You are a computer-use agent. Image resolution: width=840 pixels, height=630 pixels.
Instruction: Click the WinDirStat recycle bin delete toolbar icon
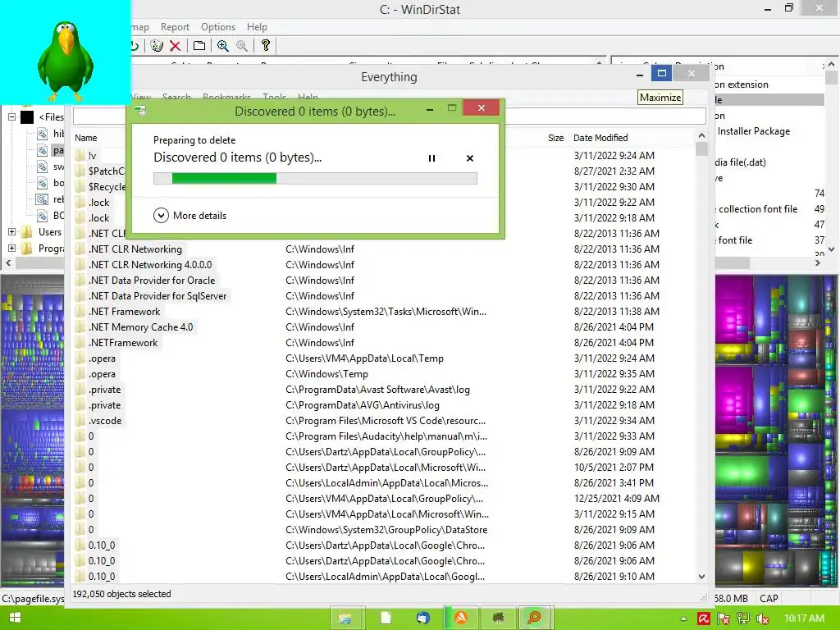(157, 46)
